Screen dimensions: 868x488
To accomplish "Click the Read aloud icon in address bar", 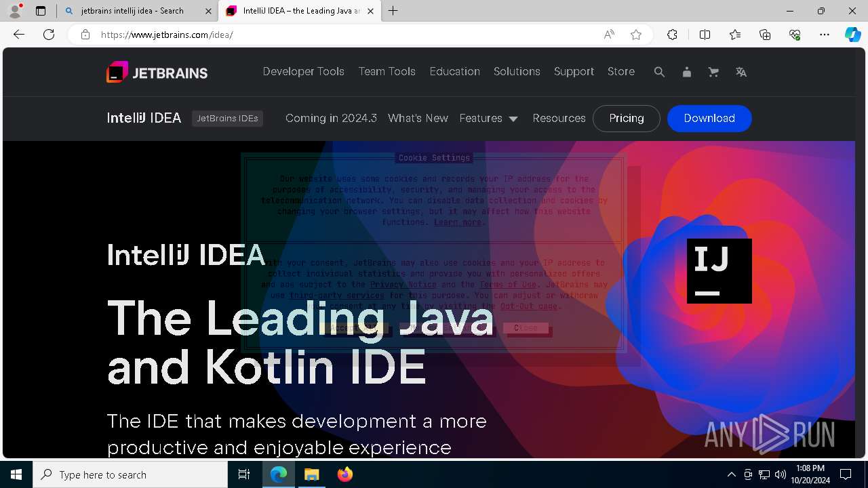I will point(609,35).
